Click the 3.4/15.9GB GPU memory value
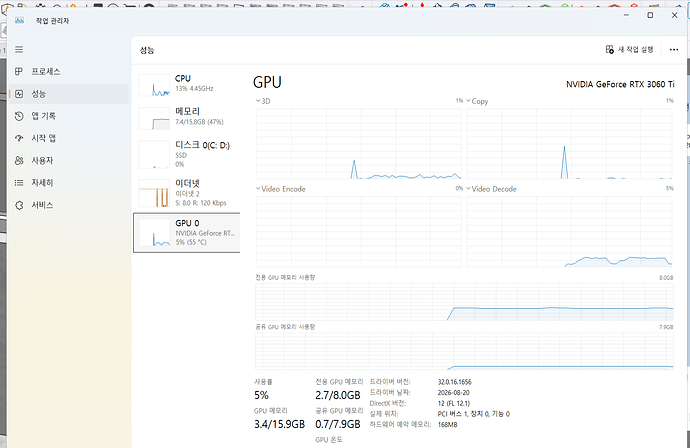The width and height of the screenshot is (690, 448). coord(279,424)
